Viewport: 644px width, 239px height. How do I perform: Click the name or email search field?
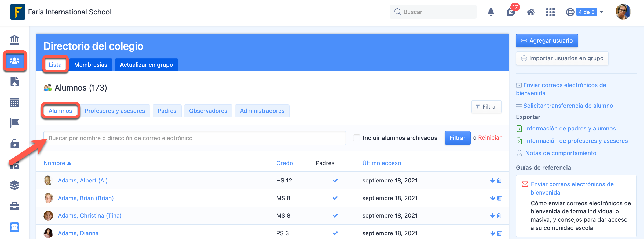195,138
